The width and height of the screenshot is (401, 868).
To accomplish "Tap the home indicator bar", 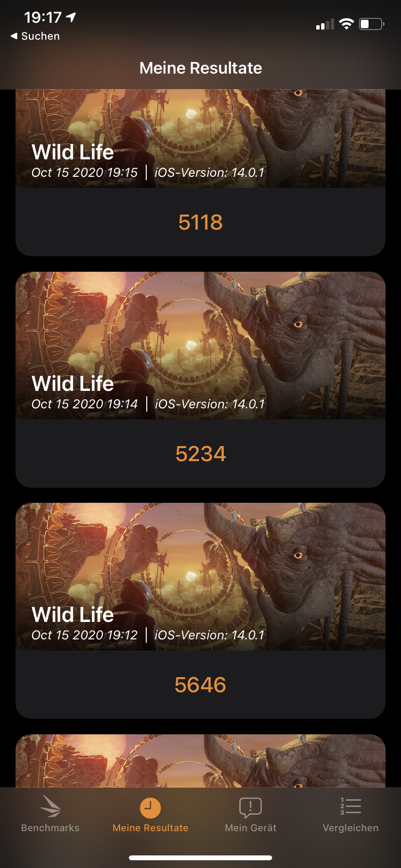I will click(200, 858).
